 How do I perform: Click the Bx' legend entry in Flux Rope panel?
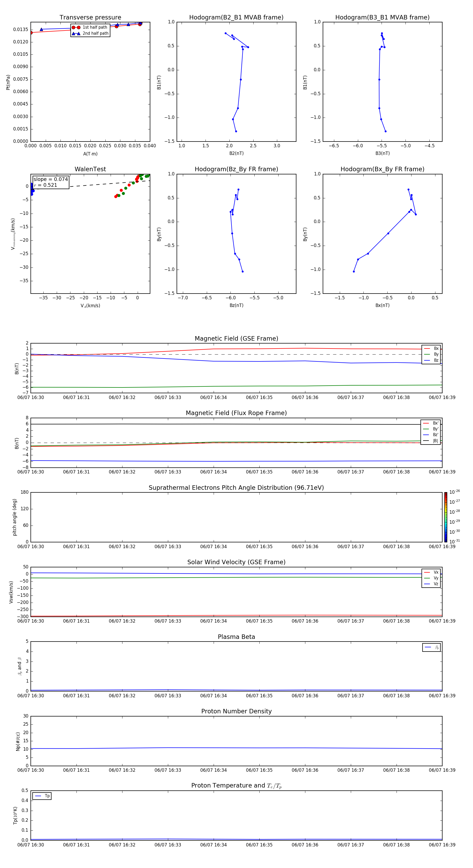pos(431,423)
